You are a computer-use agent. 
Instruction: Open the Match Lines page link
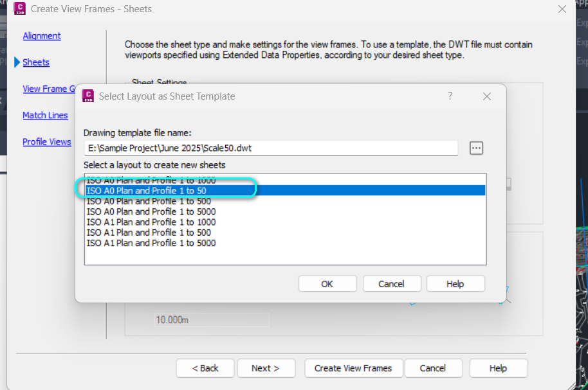click(46, 116)
